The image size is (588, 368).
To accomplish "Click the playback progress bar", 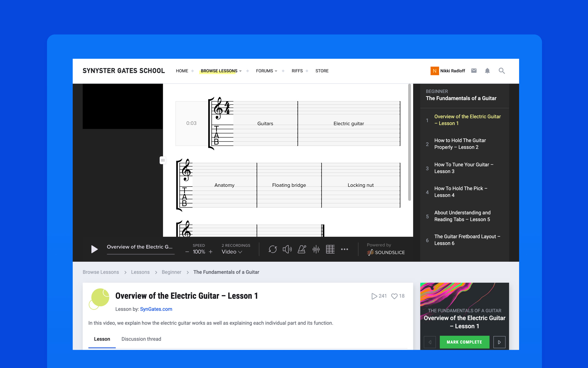I will [x=141, y=254].
